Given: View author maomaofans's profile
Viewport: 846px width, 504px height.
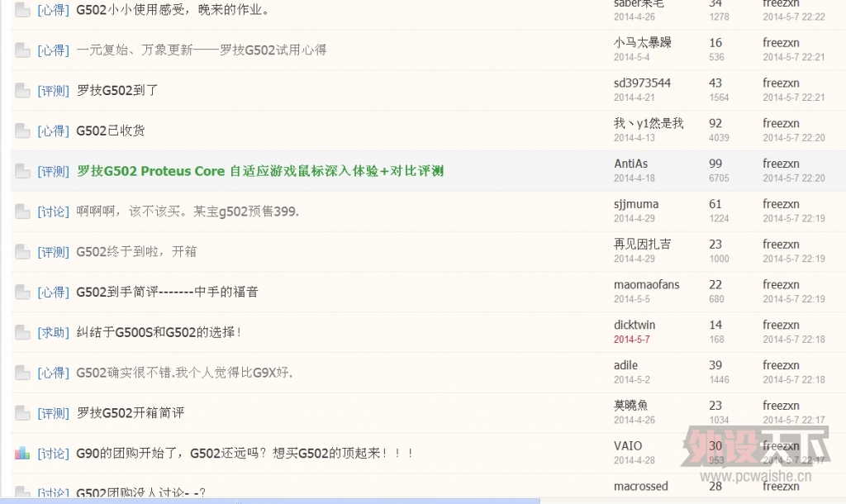Looking at the screenshot, I should click(x=646, y=284).
